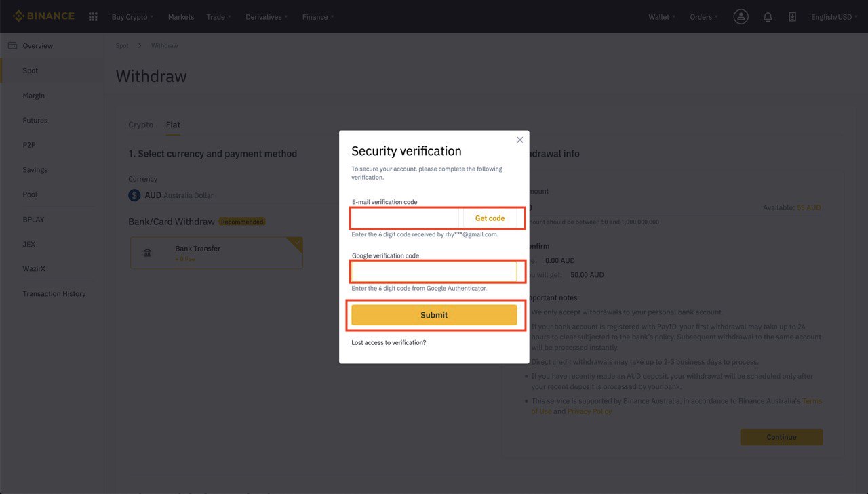
Task: Open the apps grid menu icon
Action: pos(94,17)
